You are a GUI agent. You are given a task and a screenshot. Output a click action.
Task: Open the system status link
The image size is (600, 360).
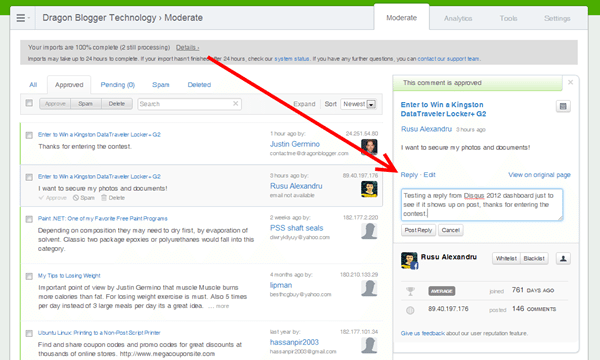(x=292, y=59)
